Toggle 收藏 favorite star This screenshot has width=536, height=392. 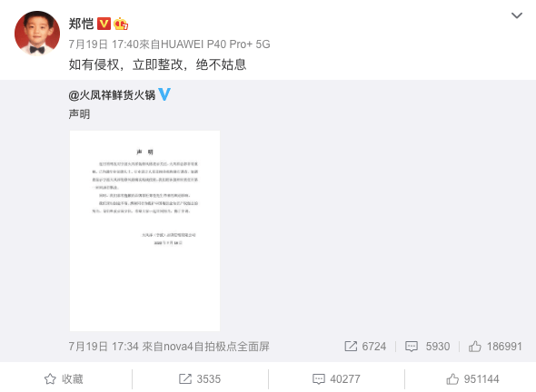64,378
